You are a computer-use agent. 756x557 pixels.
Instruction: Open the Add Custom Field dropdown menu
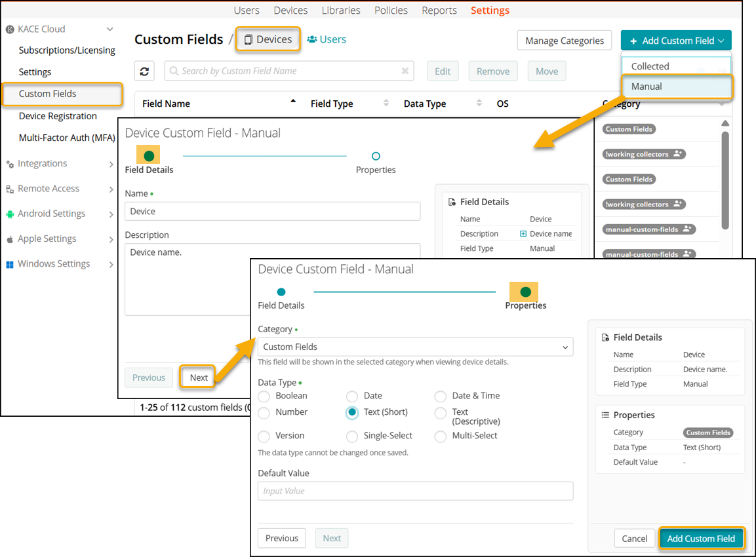coord(676,41)
